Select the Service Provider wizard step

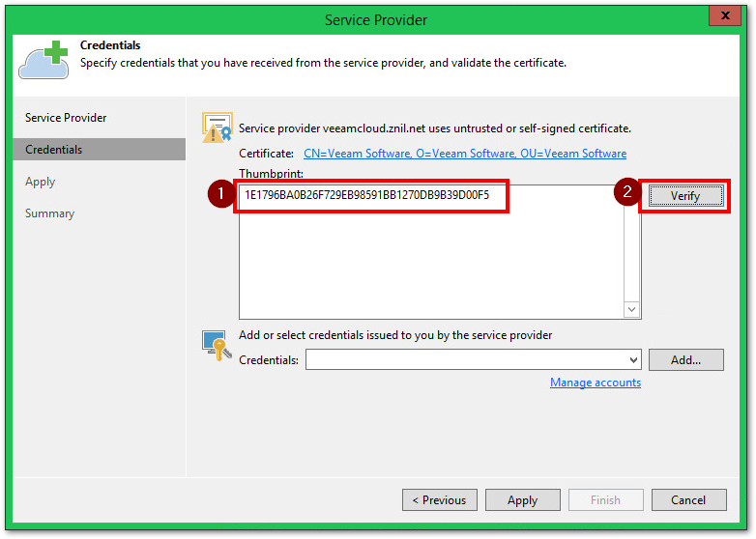click(x=66, y=118)
